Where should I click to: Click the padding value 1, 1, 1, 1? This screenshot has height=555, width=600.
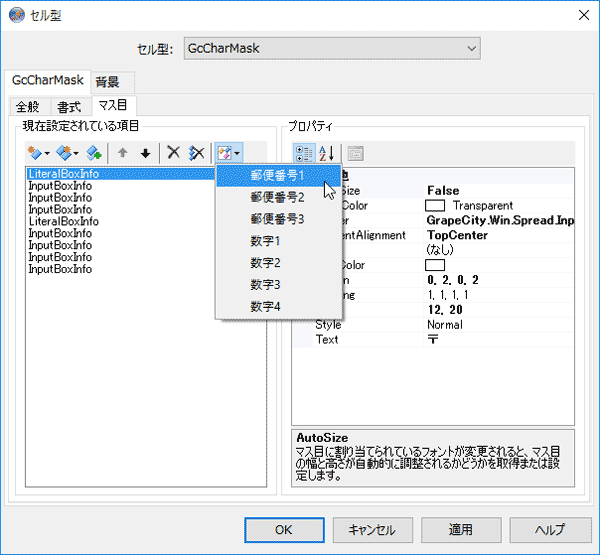tap(448, 295)
